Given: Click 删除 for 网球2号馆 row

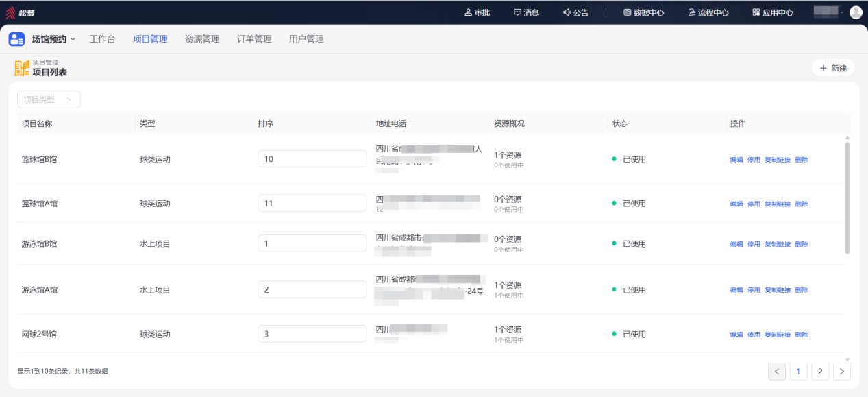Looking at the screenshot, I should pyautogui.click(x=802, y=335).
